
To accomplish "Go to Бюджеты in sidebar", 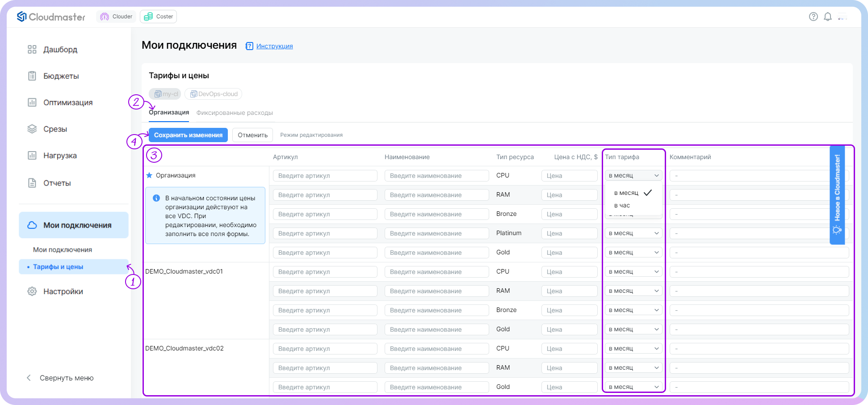I will 61,76.
